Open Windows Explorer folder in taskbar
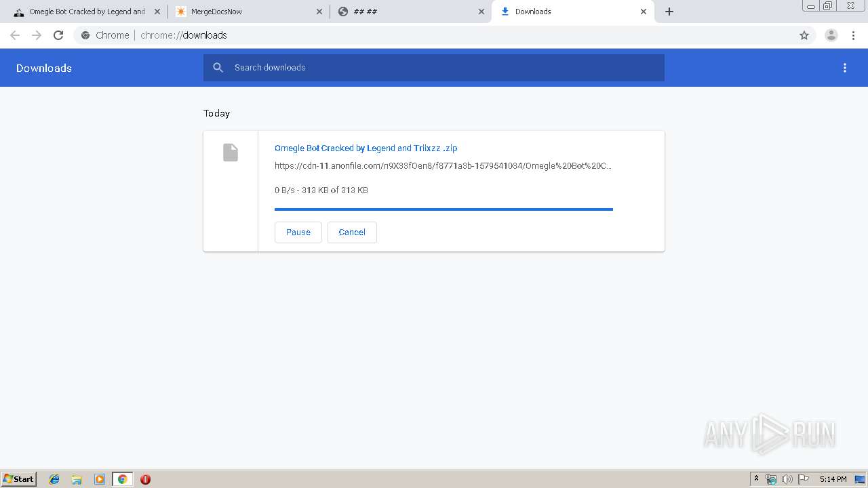Viewport: 868px width, 488px height. click(x=77, y=479)
